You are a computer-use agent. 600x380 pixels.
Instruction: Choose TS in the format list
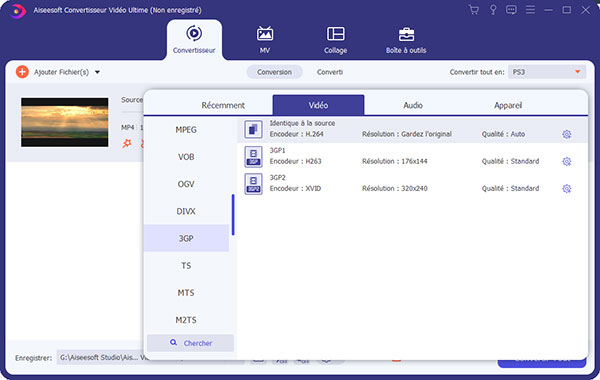(x=186, y=266)
